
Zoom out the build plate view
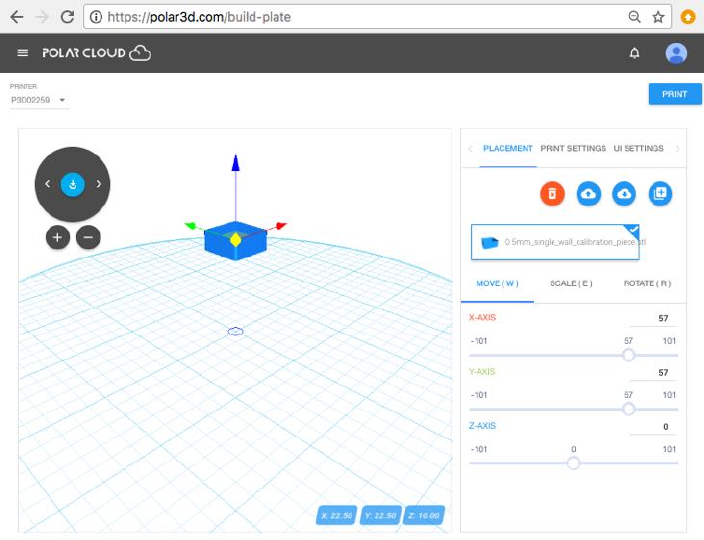88,237
